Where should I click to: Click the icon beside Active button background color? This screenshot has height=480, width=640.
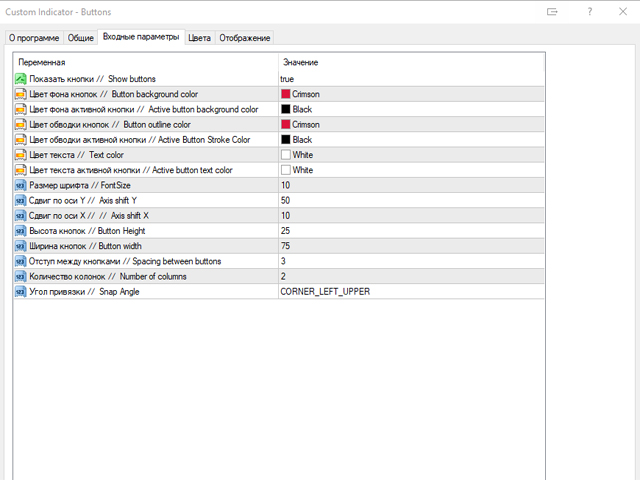tap(20, 109)
